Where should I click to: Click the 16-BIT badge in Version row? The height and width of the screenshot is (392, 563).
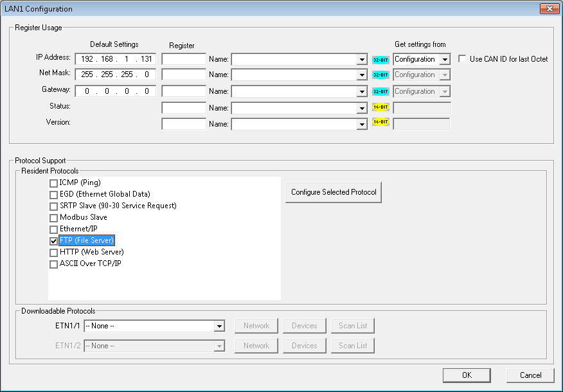(x=380, y=122)
